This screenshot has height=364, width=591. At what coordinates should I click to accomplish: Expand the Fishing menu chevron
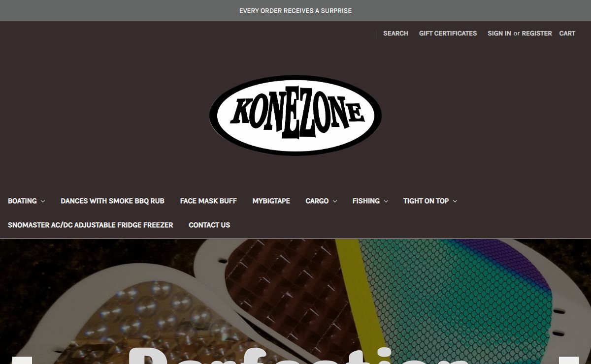coord(386,201)
